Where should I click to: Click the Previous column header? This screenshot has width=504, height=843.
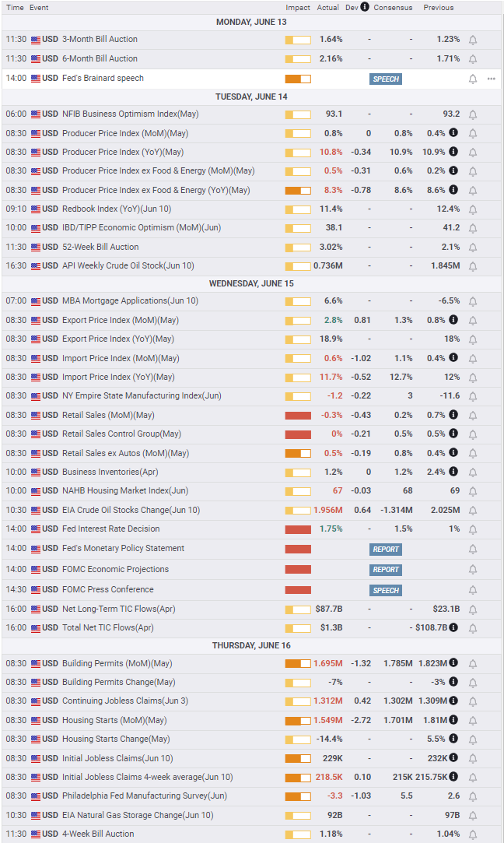tap(439, 8)
